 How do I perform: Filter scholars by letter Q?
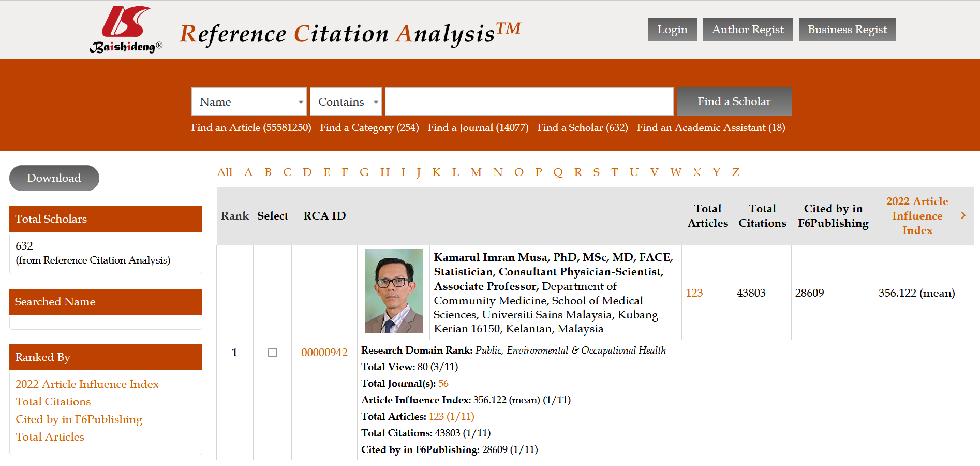(x=558, y=172)
